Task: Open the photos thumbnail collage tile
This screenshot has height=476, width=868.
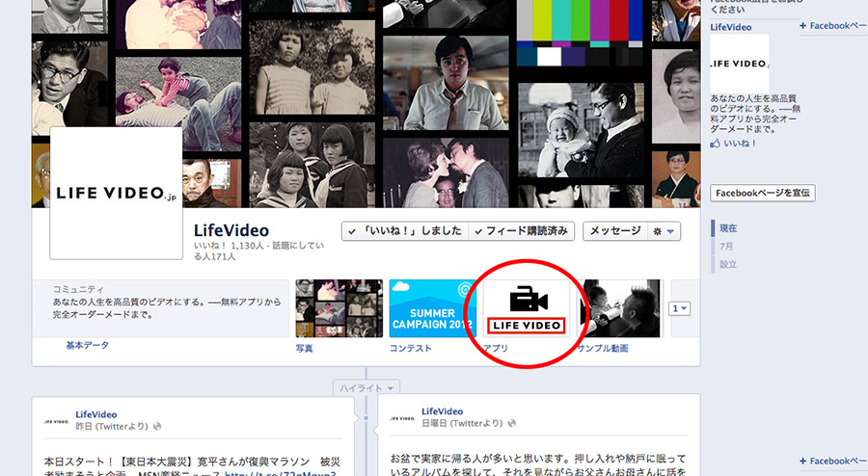Action: click(339, 308)
